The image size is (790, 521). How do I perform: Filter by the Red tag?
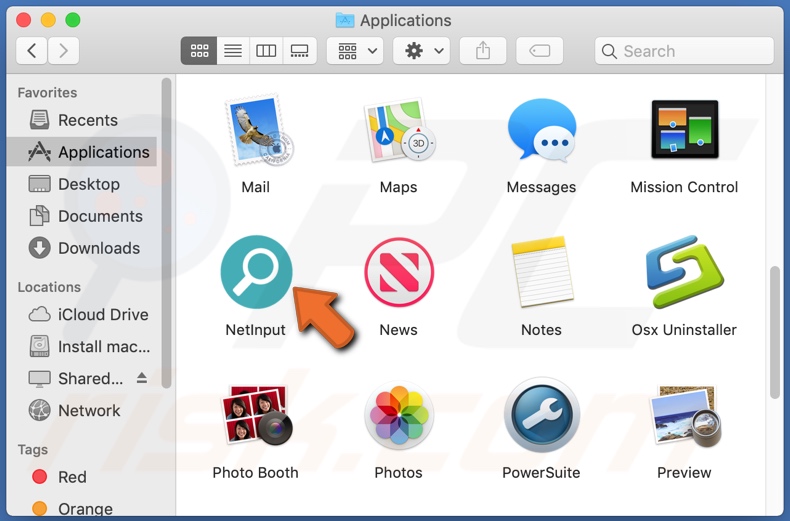(x=83, y=477)
